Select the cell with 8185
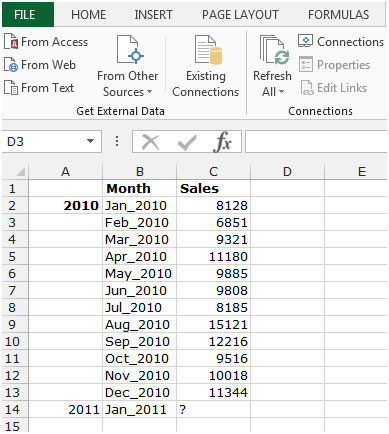 pyautogui.click(x=213, y=307)
